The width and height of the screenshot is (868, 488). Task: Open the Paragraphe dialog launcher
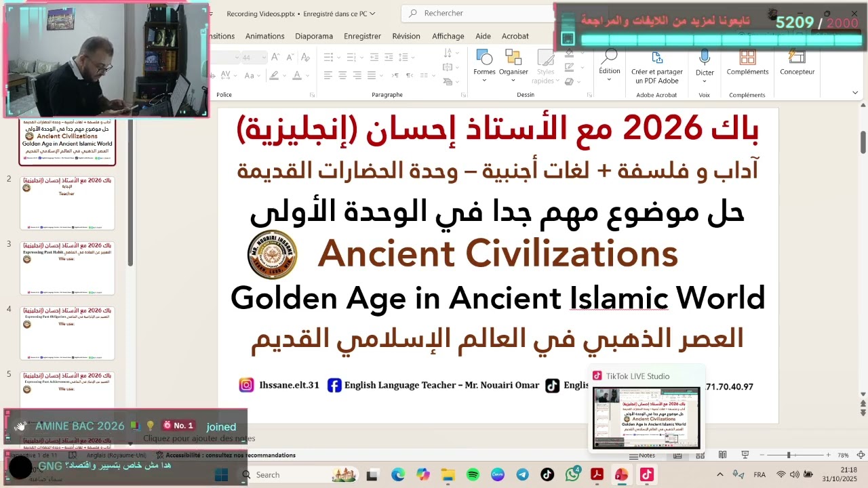tap(463, 95)
